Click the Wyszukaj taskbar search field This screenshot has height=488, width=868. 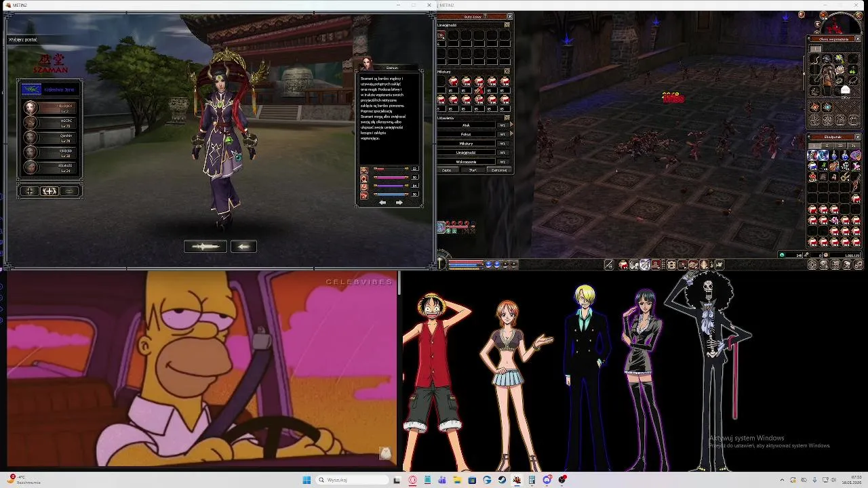click(x=353, y=480)
